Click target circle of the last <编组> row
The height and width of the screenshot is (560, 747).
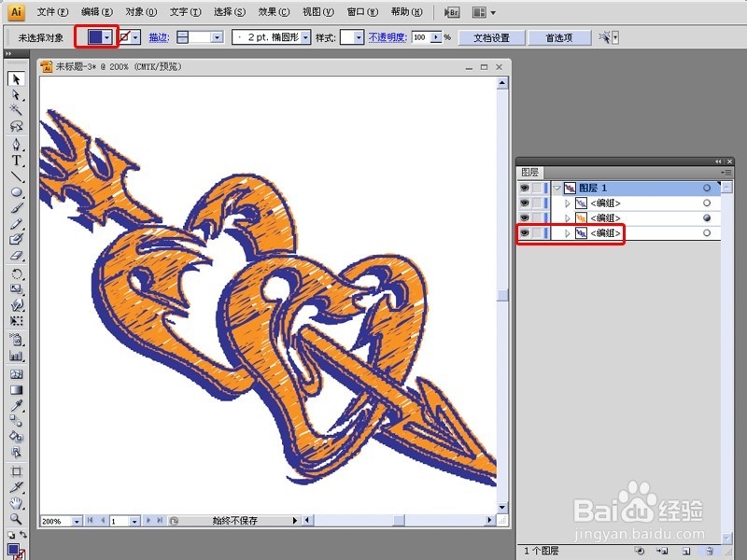[x=707, y=232]
